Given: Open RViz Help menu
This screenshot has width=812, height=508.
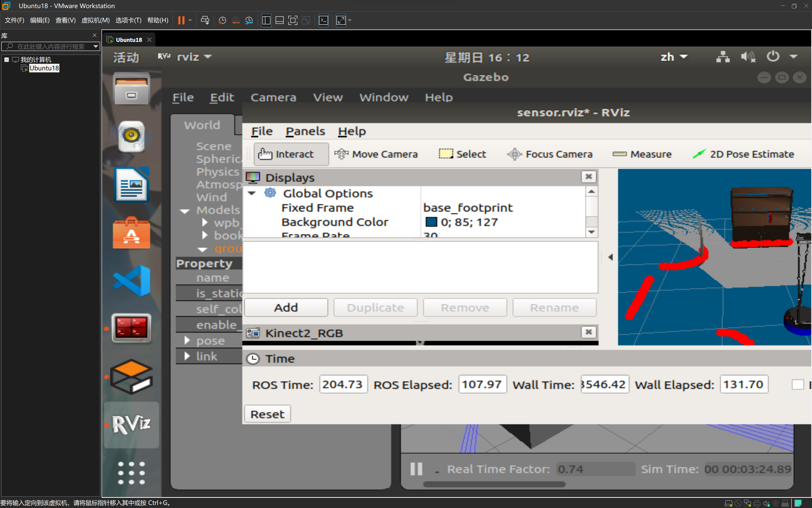Looking at the screenshot, I should pyautogui.click(x=352, y=131).
